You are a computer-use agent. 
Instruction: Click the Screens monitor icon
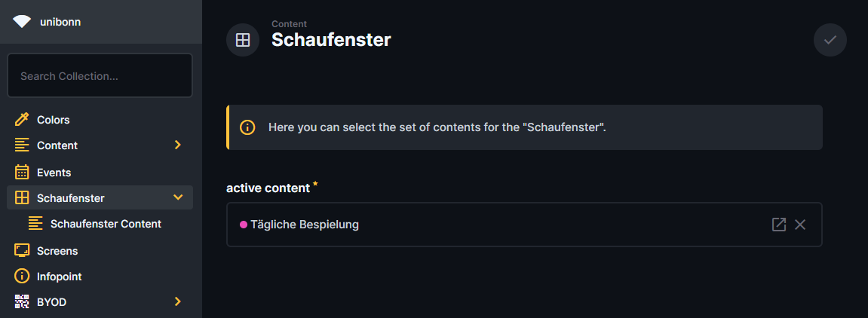pos(22,251)
